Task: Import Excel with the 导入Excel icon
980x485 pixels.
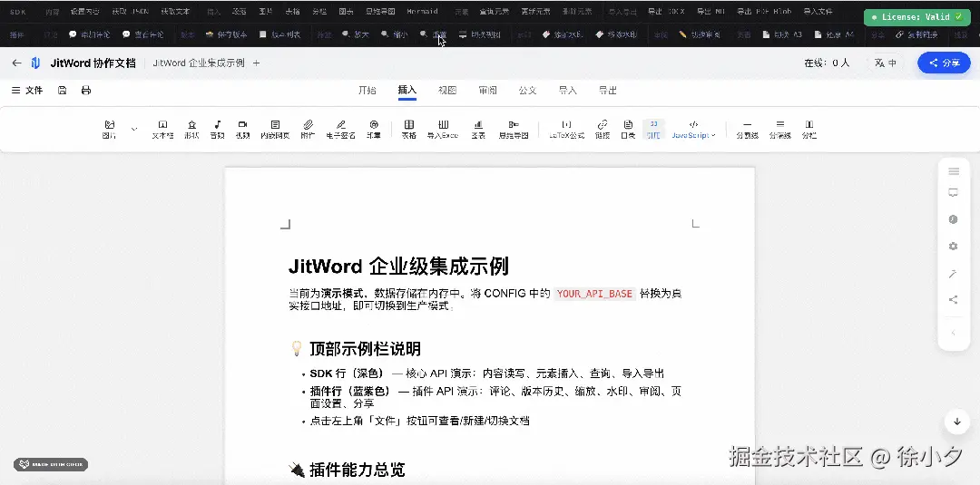Action: 443,130
